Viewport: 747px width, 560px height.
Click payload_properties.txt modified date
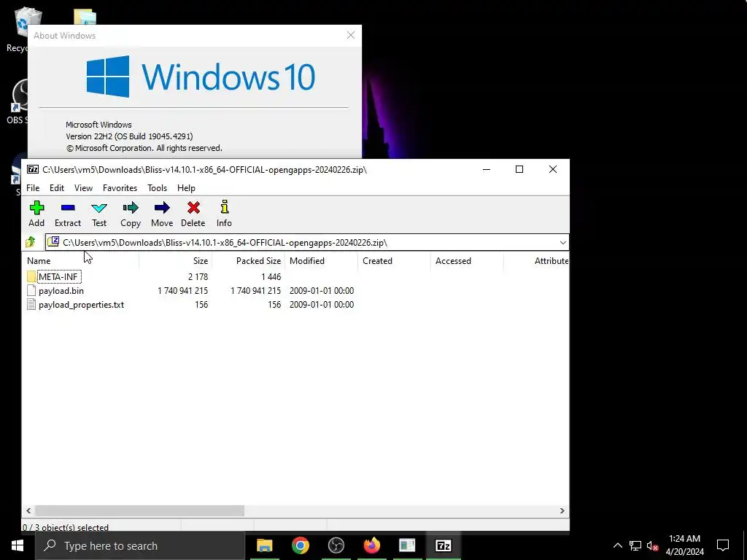(x=322, y=304)
